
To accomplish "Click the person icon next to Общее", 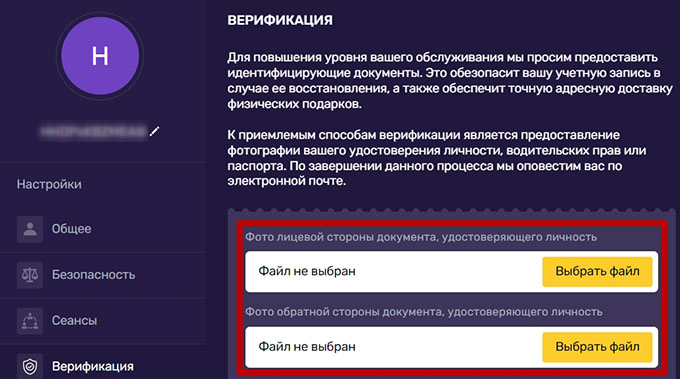I will pyautogui.click(x=30, y=229).
